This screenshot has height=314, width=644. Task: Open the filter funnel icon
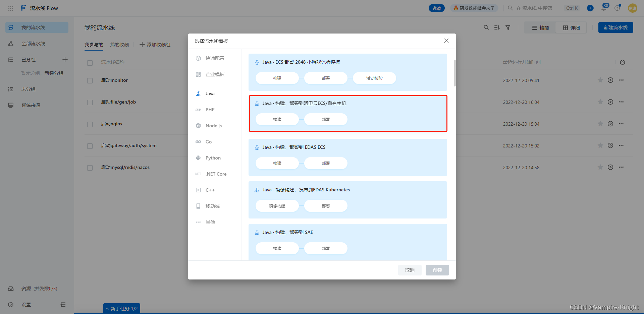pyautogui.click(x=508, y=27)
